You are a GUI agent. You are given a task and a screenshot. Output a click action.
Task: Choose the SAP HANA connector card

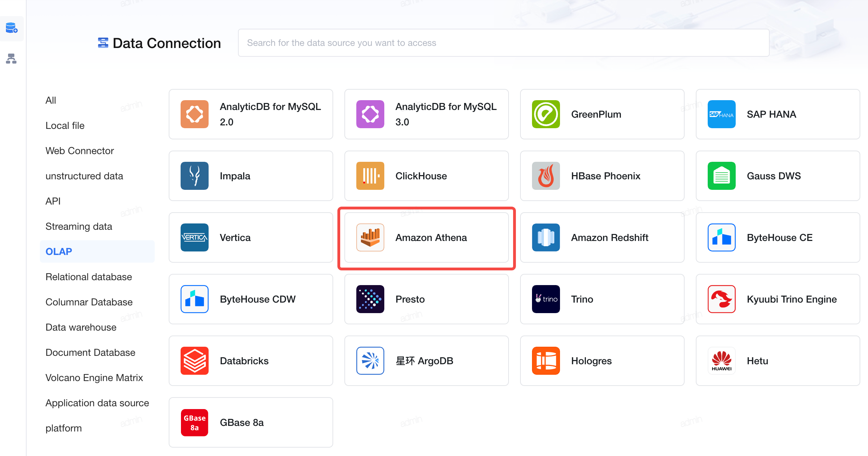tap(778, 114)
